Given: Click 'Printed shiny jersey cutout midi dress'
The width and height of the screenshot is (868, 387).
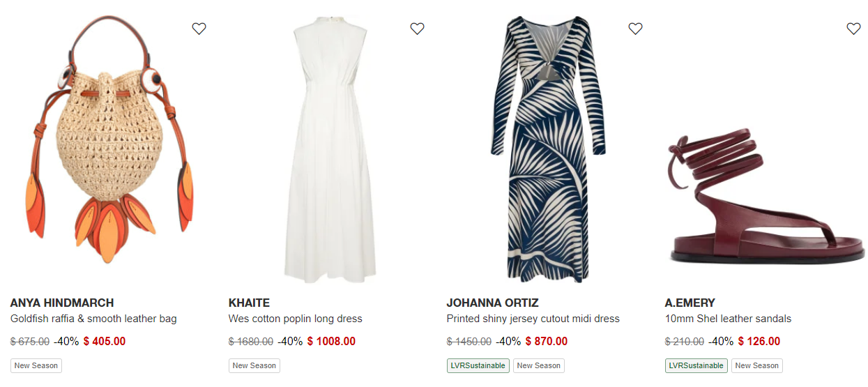Looking at the screenshot, I should coord(533,319).
